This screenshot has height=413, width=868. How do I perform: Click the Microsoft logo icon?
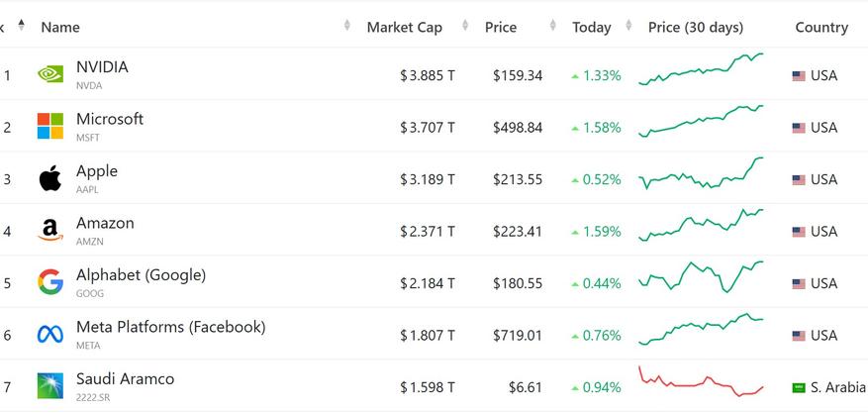click(50, 127)
